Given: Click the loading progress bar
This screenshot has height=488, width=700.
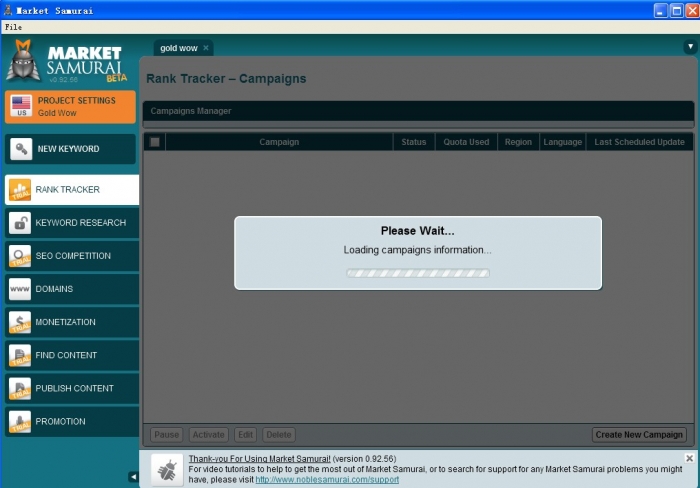Looking at the screenshot, I should (418, 273).
